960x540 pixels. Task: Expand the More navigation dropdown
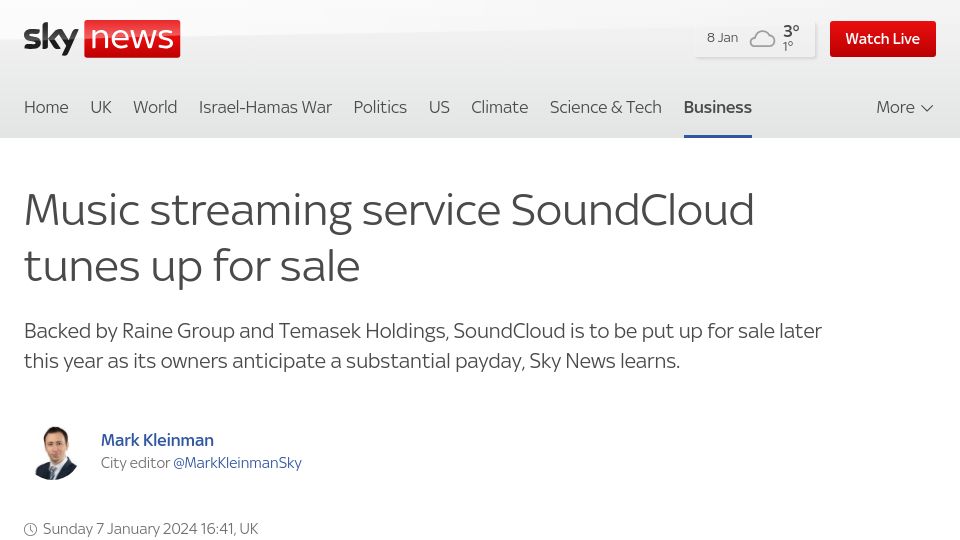click(x=904, y=107)
